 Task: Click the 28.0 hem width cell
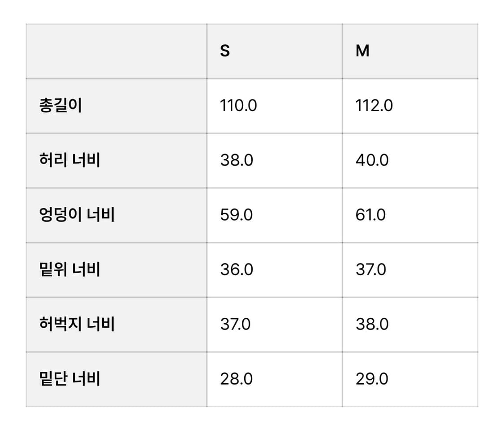237,379
